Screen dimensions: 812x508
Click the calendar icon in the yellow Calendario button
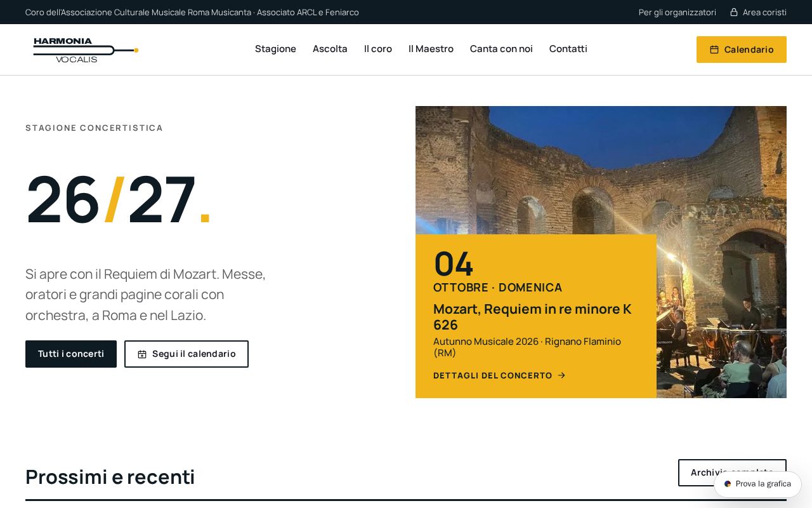[714, 50]
